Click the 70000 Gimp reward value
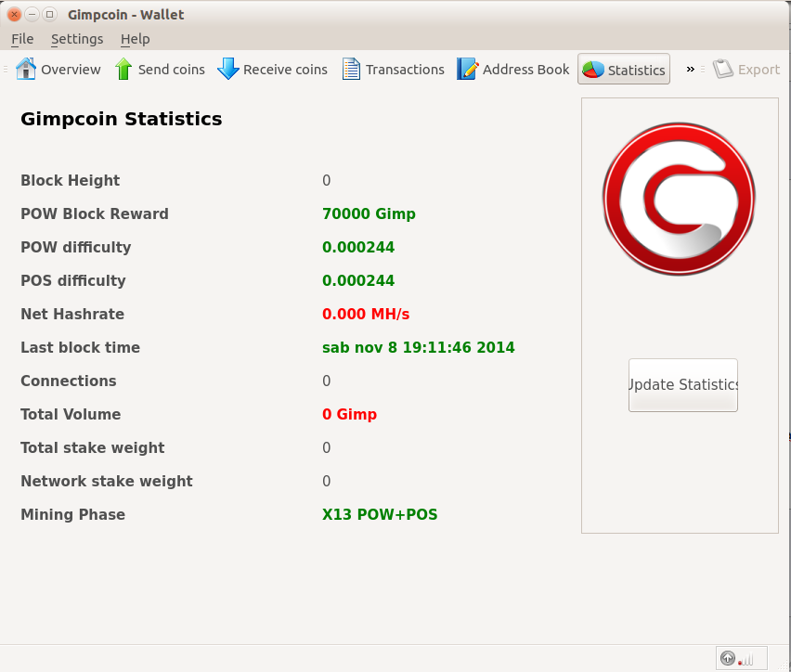Image resolution: width=791 pixels, height=672 pixels. coord(369,213)
